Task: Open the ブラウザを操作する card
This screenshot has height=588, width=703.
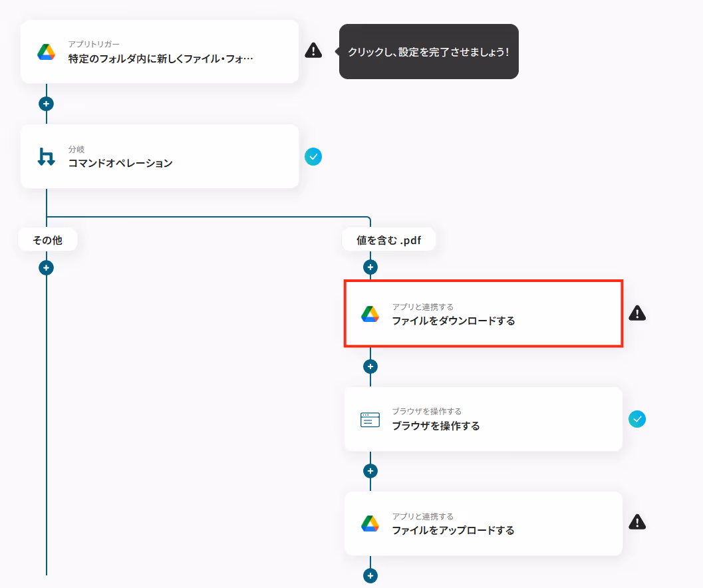Action: click(484, 419)
